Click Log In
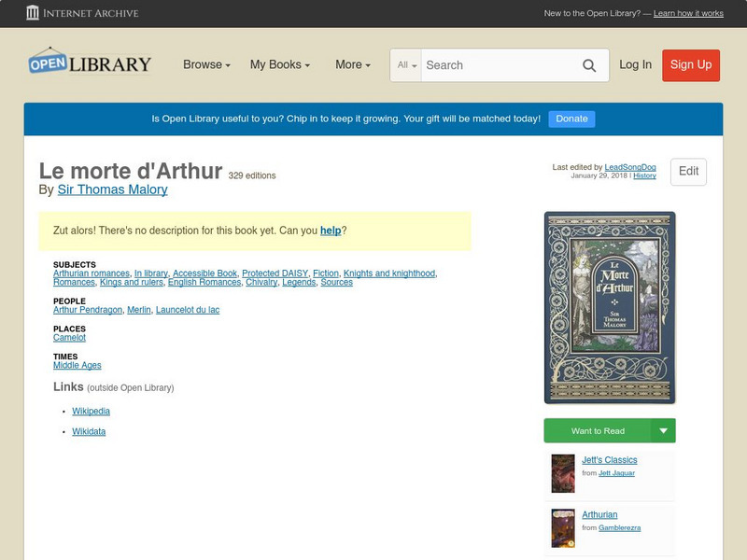Viewport: 747px width, 560px height. tap(634, 65)
